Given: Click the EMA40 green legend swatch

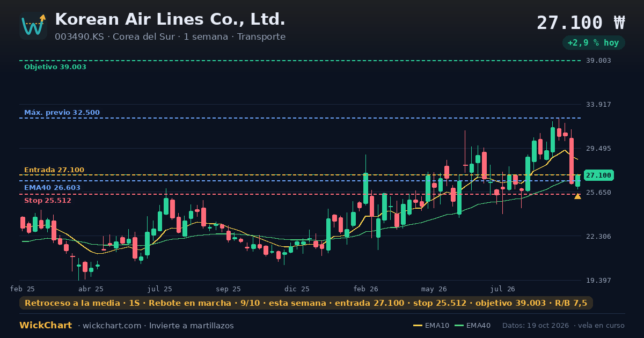Looking at the screenshot, I should 459,326.
